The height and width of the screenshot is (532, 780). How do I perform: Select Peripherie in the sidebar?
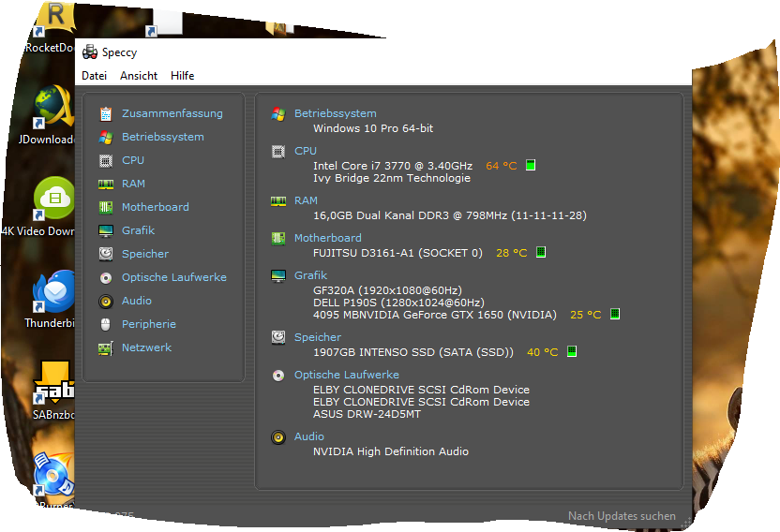(x=149, y=324)
